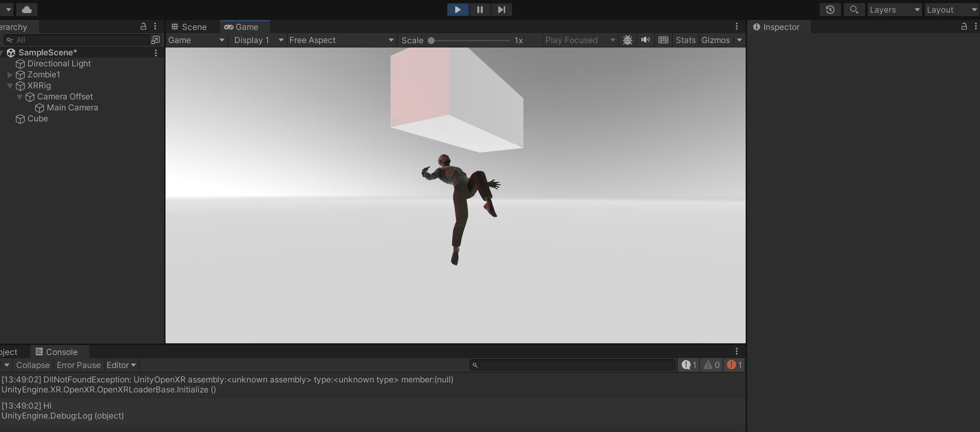Select the Hi debug log entry
This screenshot has height=432, width=980.
tap(372, 411)
